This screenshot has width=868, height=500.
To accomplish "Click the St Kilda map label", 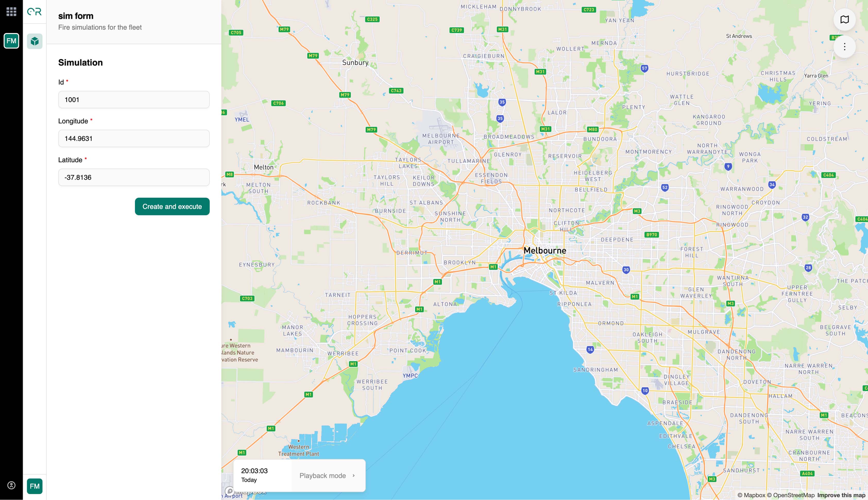I will [x=563, y=293].
